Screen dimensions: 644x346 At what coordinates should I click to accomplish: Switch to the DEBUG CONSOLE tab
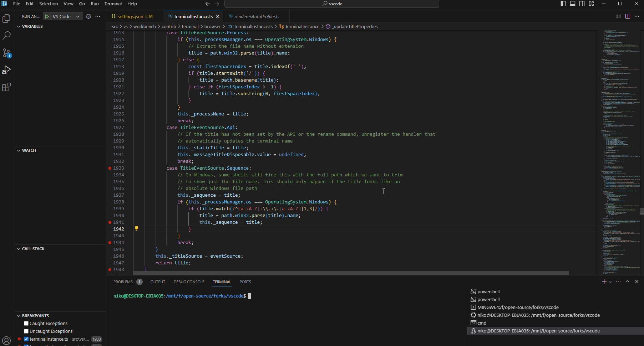pyautogui.click(x=189, y=282)
